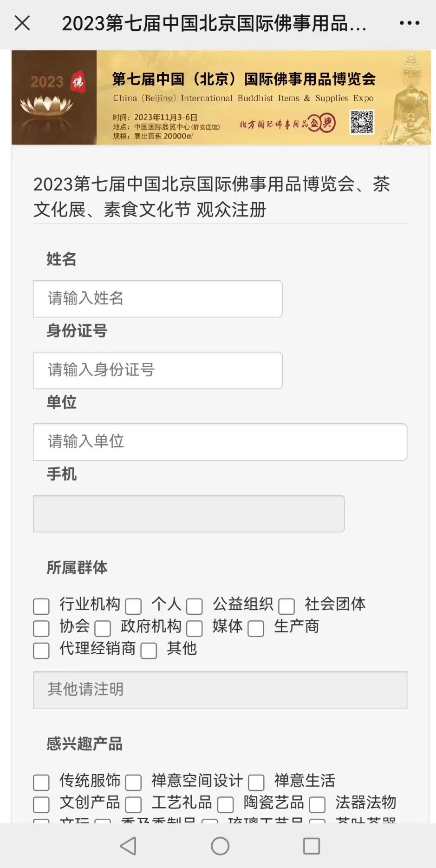Tap the 手机 phone number field
The height and width of the screenshot is (868, 436).
(x=189, y=513)
